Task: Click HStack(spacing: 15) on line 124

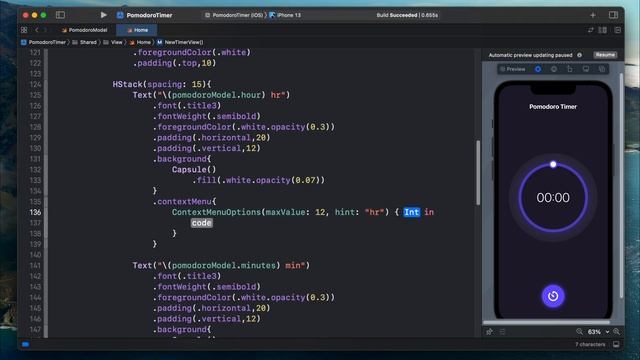Action: [x=160, y=84]
